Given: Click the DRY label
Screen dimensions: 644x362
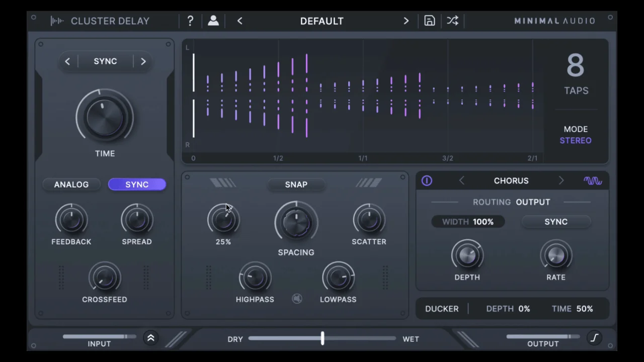Looking at the screenshot, I should 235,339.
